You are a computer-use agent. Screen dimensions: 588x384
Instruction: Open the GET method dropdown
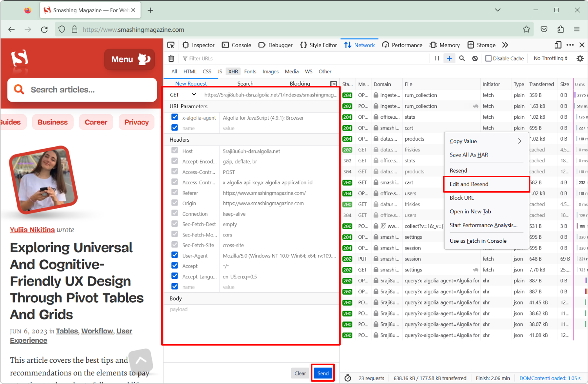pyautogui.click(x=182, y=94)
